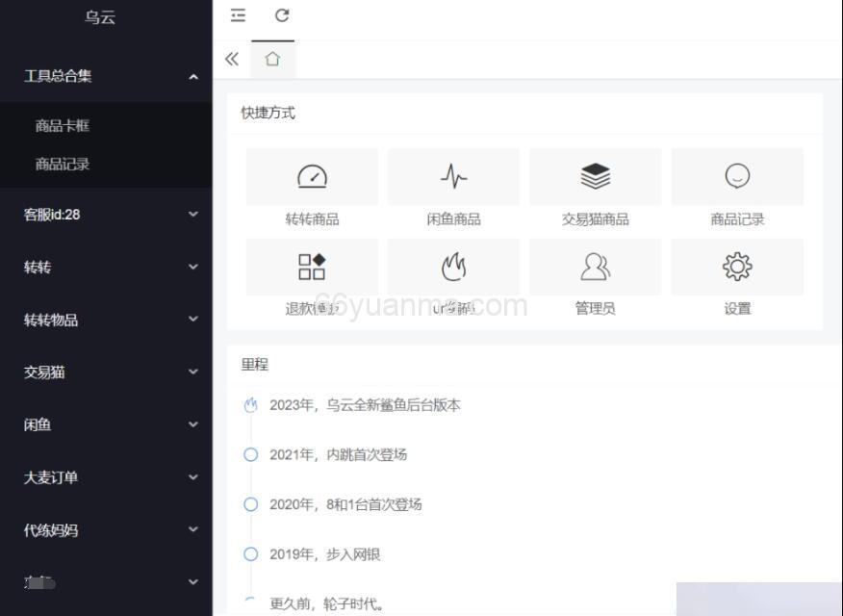Click the 闲鱼商品 pulse icon
This screenshot has height=616, width=843.
point(452,175)
